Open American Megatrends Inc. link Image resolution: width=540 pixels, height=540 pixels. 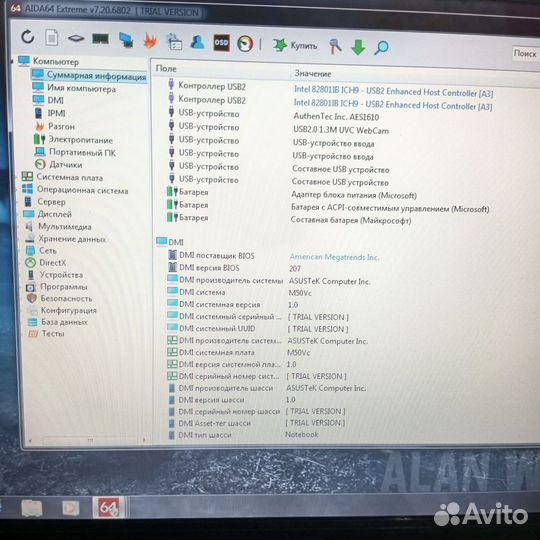[x=334, y=257]
